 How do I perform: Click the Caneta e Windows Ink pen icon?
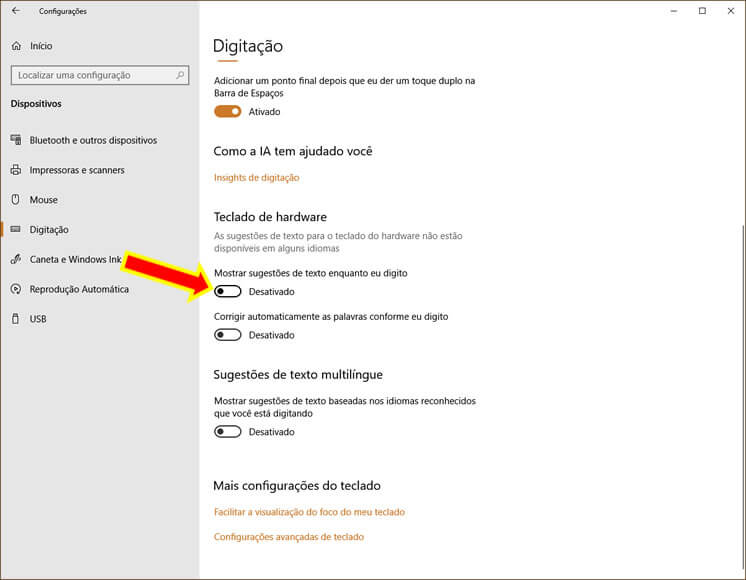[x=16, y=260]
